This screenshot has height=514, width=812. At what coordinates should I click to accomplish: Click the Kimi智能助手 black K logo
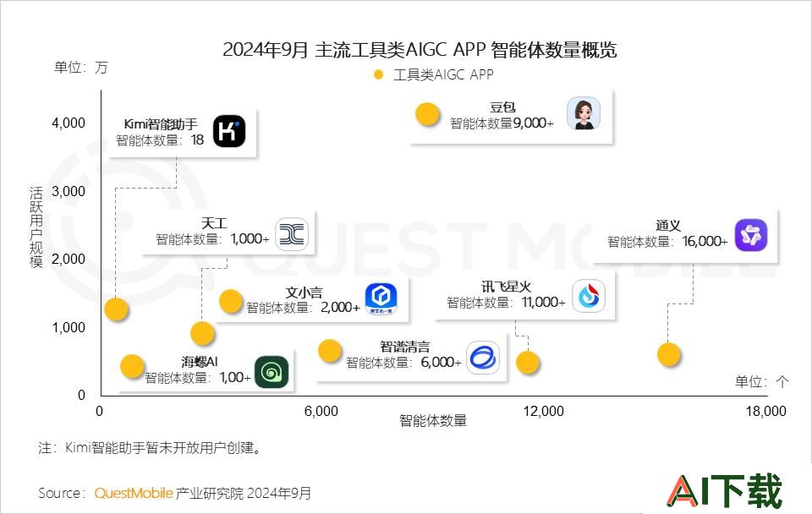[x=229, y=131]
